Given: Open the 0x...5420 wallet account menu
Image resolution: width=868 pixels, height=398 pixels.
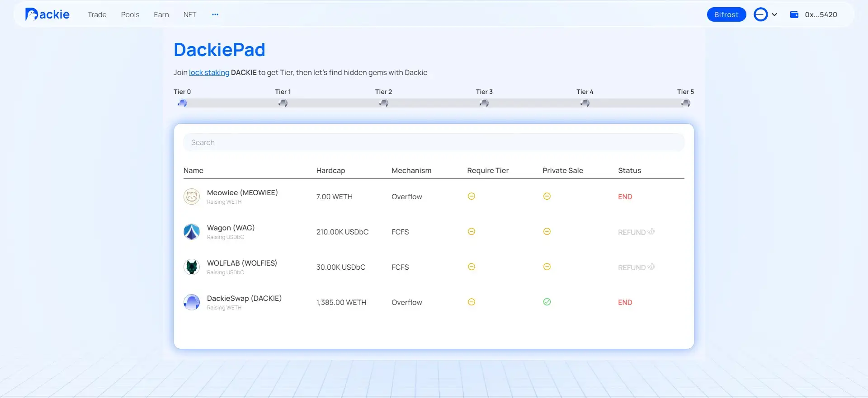Looking at the screenshot, I should 821,14.
